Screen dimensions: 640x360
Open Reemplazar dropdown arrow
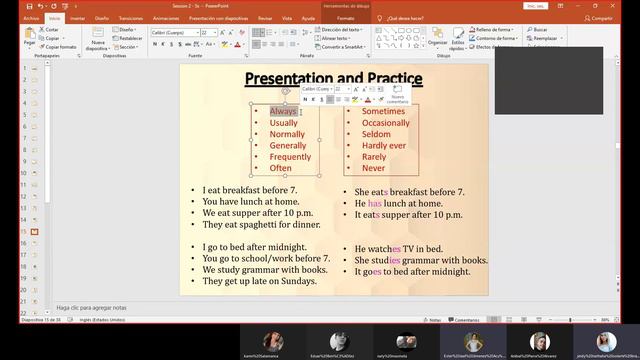click(x=562, y=38)
